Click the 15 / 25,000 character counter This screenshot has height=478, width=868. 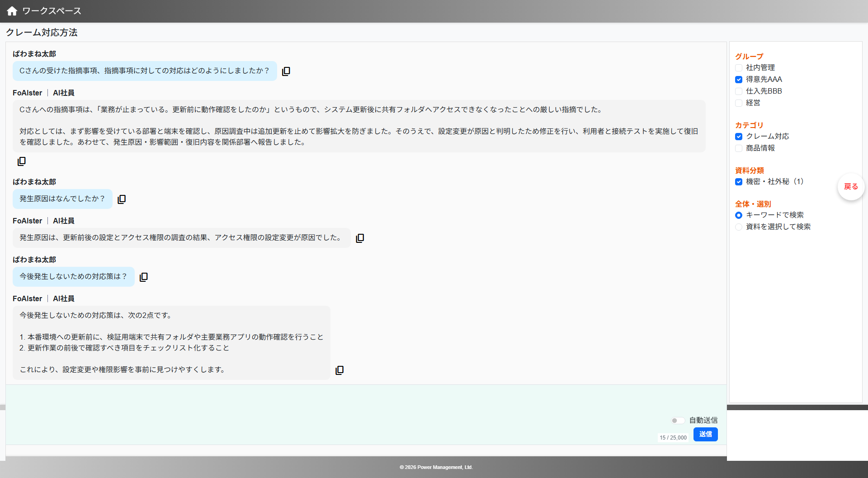point(673,438)
